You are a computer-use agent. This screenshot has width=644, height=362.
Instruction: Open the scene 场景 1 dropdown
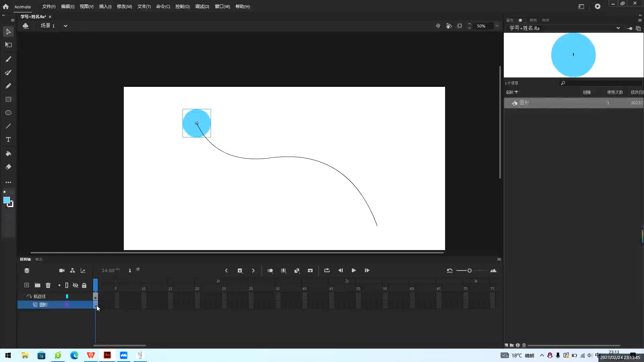[x=65, y=26]
